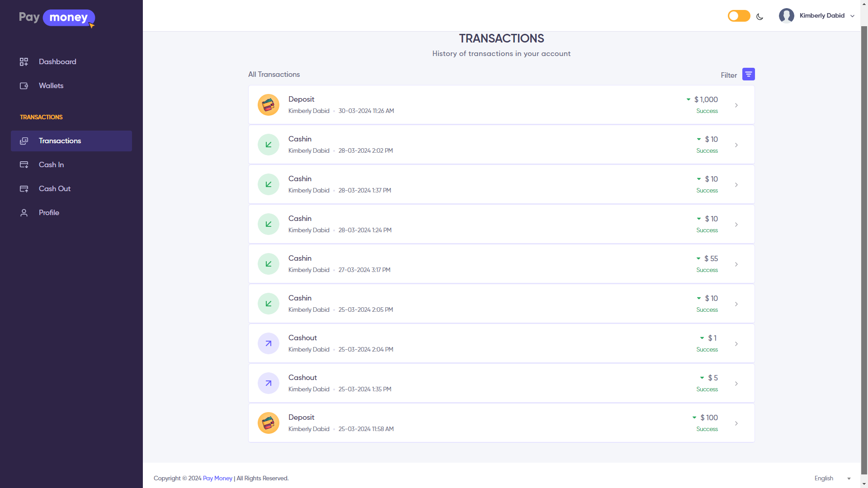Open the English language dropdown

pyautogui.click(x=832, y=478)
